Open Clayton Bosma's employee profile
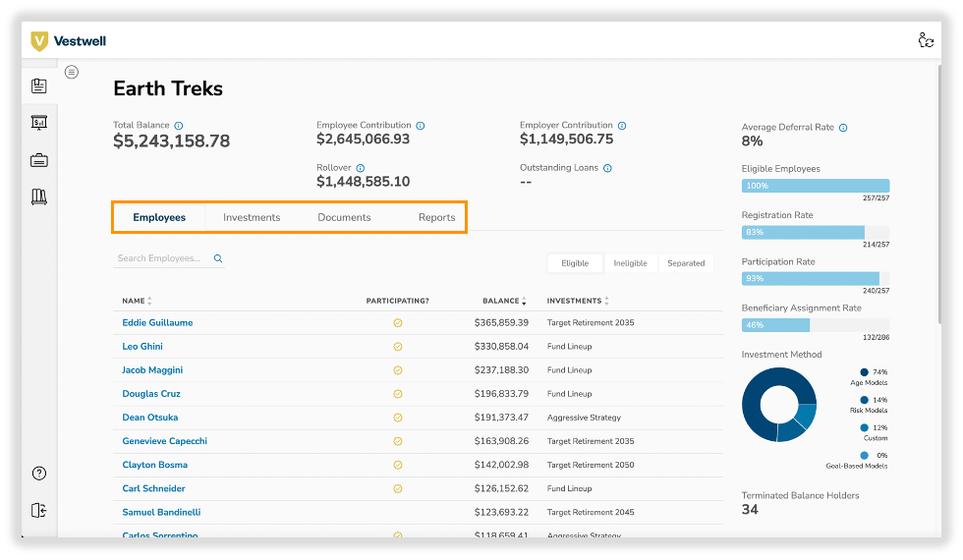 click(155, 466)
